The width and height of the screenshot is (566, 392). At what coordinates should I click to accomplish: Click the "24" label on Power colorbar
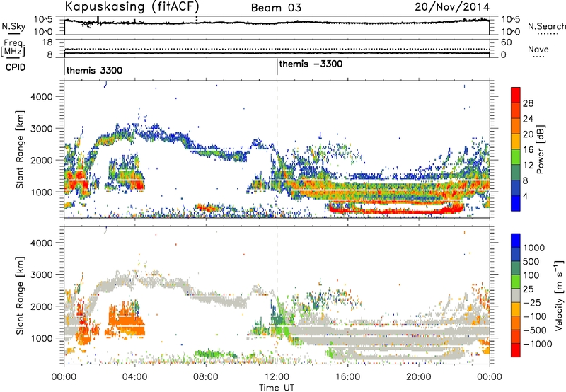coord(528,119)
